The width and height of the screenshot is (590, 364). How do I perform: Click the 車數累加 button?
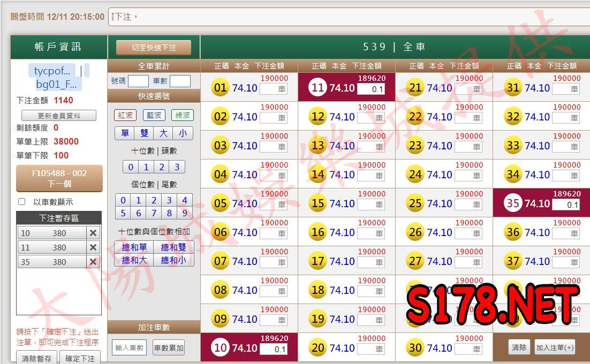[x=169, y=348]
